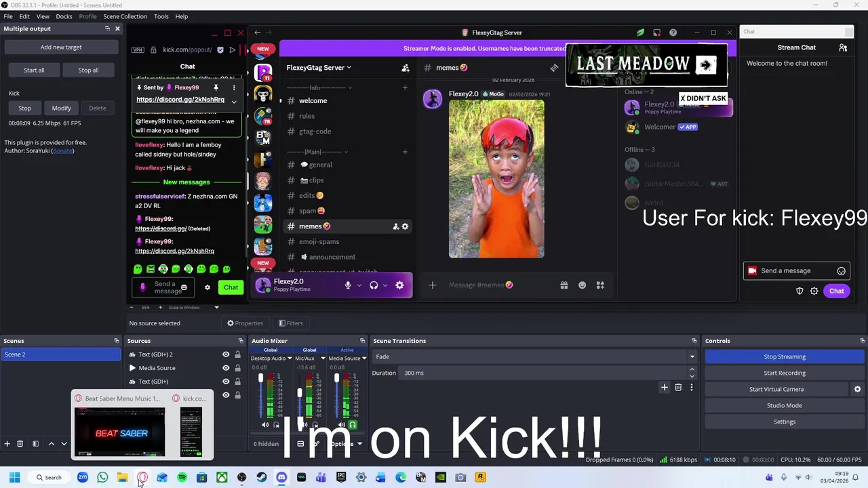The height and width of the screenshot is (488, 868).
Task: Open emoji picker in Stream Chat input
Action: pyautogui.click(x=842, y=271)
